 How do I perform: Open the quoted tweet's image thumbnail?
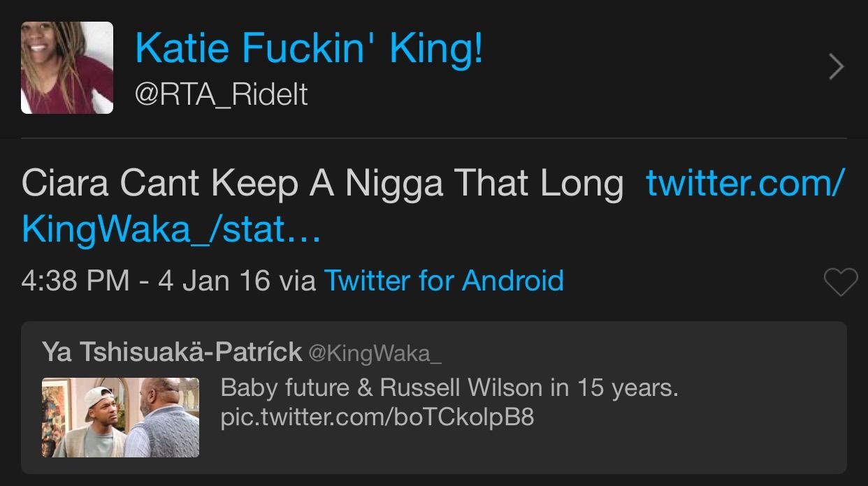[120, 418]
